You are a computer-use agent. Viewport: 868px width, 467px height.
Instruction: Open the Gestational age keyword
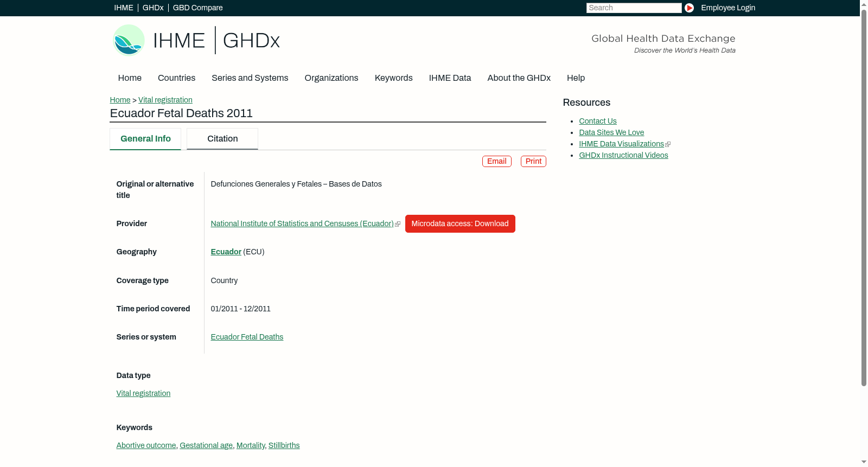tap(206, 445)
